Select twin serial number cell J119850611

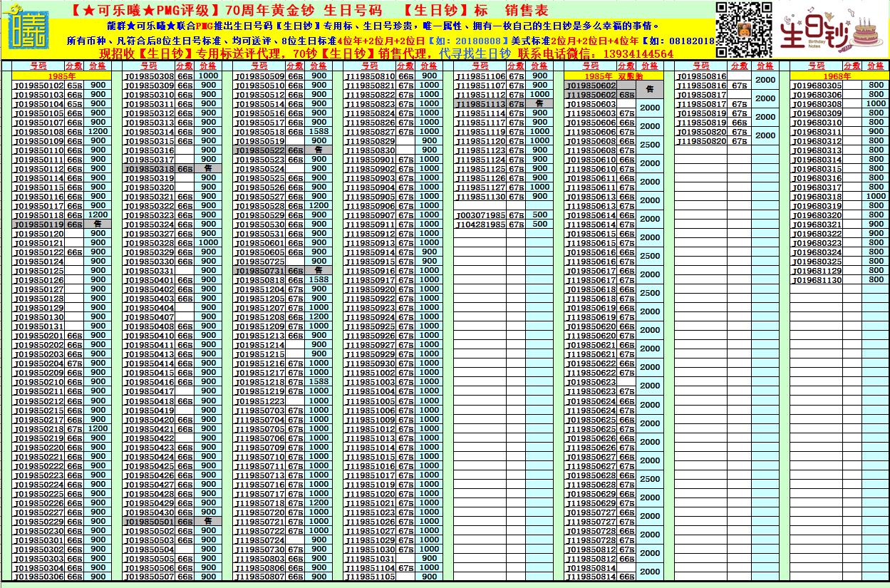591,187
